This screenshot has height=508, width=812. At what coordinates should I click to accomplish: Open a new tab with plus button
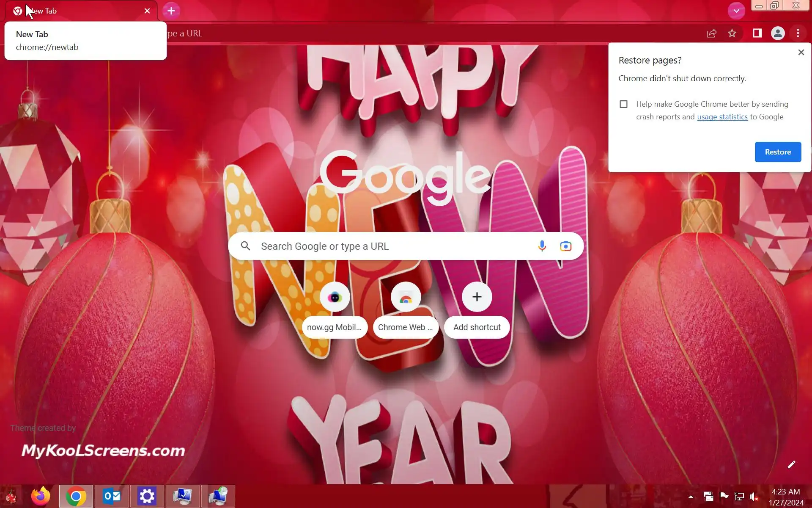[171, 11]
